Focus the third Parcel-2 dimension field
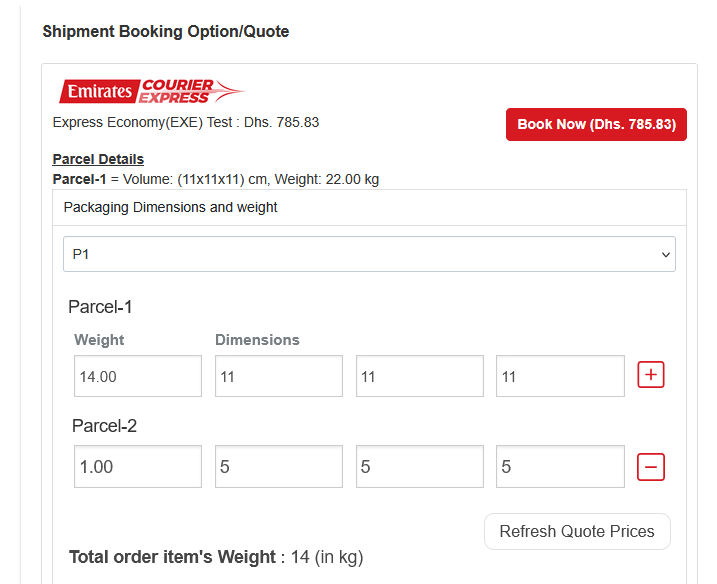This screenshot has height=584, width=717. point(560,467)
